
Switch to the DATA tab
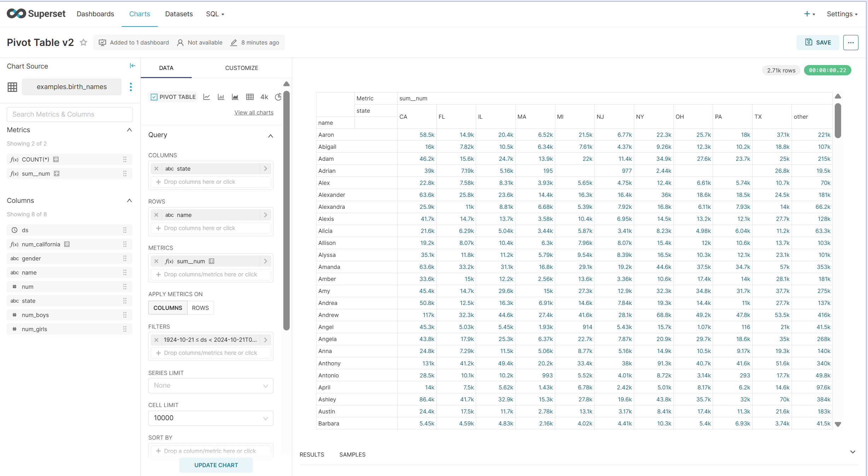166,68
